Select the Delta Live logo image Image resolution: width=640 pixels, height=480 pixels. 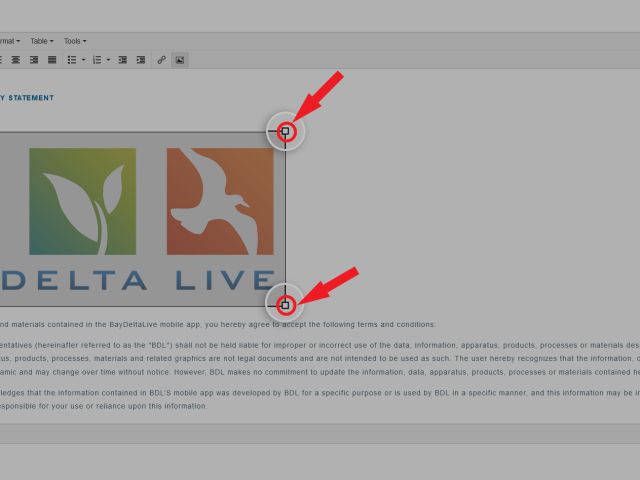tap(142, 219)
